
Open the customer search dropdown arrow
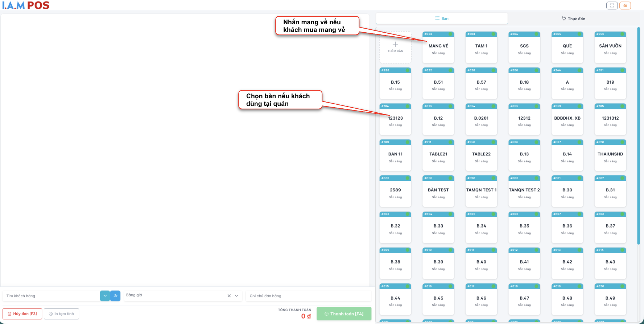click(x=105, y=296)
